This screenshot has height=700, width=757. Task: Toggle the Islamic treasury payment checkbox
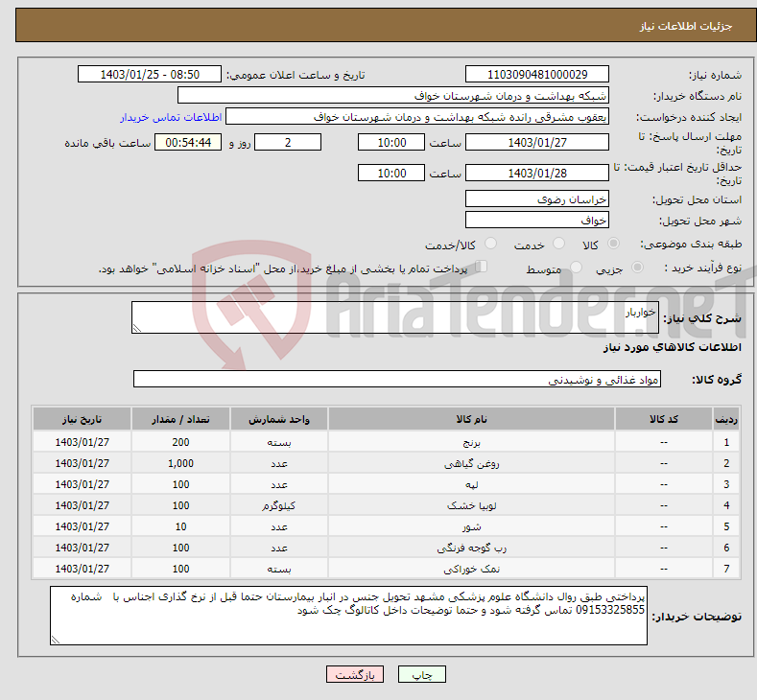[x=482, y=267]
